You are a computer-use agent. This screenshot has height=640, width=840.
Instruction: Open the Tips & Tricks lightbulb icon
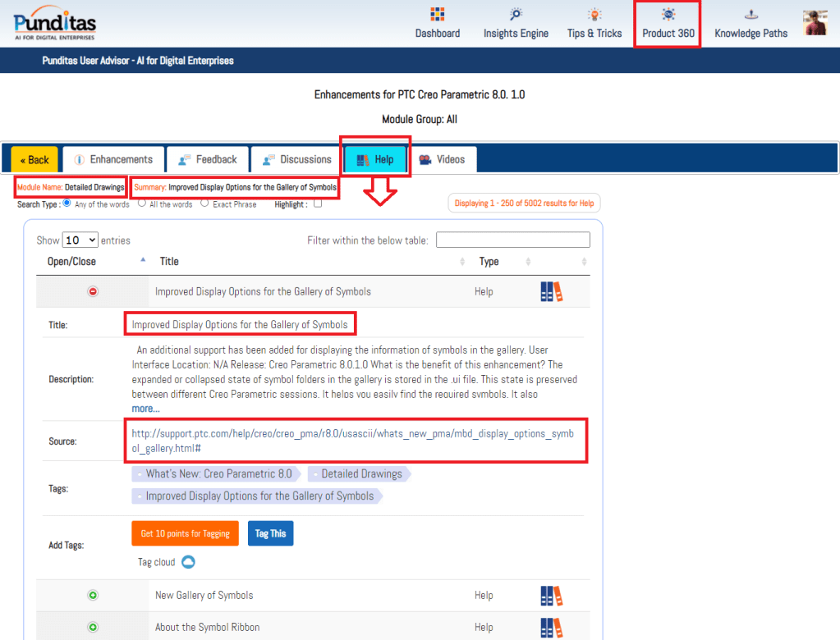[594, 15]
